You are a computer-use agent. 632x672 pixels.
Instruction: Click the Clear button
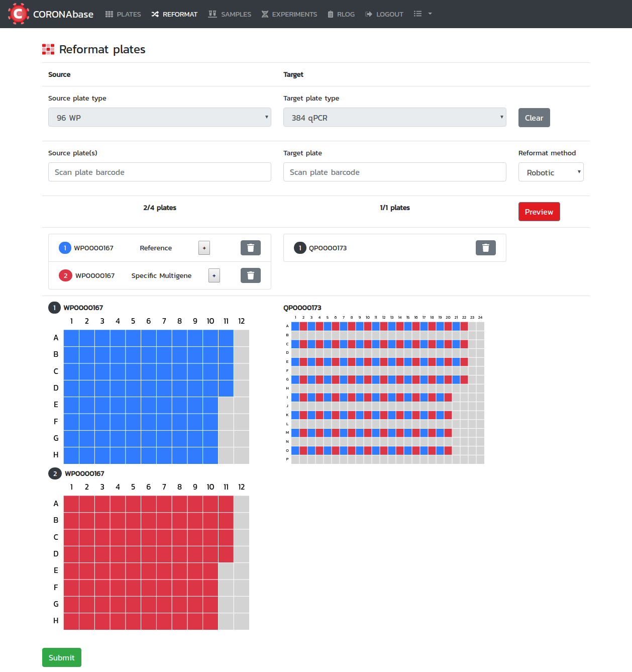coord(534,118)
